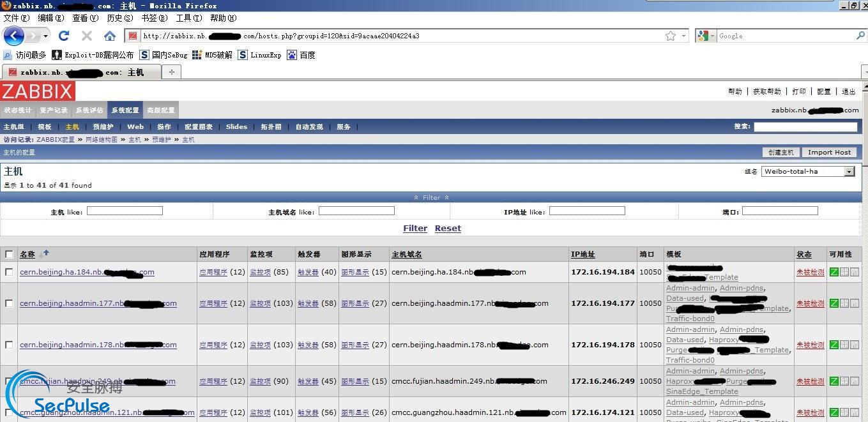Click the Traffic-bond0 template link for 172.16.194.177
The width and height of the screenshot is (868, 422).
(x=690, y=319)
